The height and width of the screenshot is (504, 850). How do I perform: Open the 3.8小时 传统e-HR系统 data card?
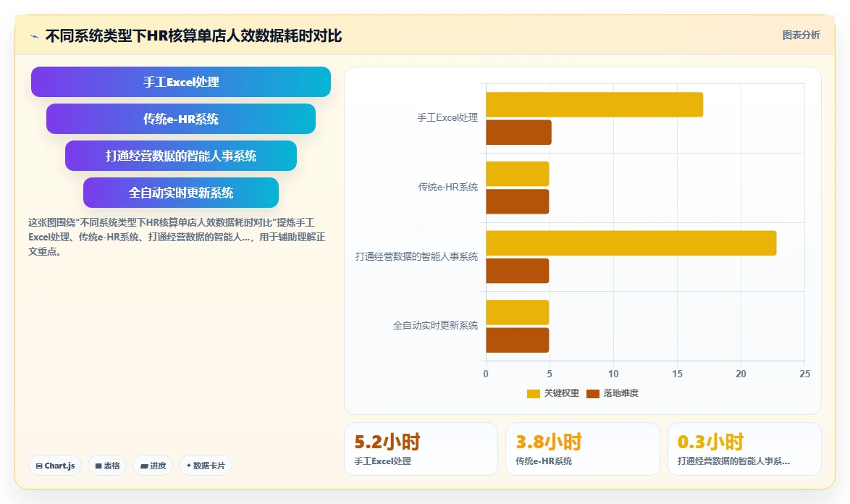[x=583, y=449]
